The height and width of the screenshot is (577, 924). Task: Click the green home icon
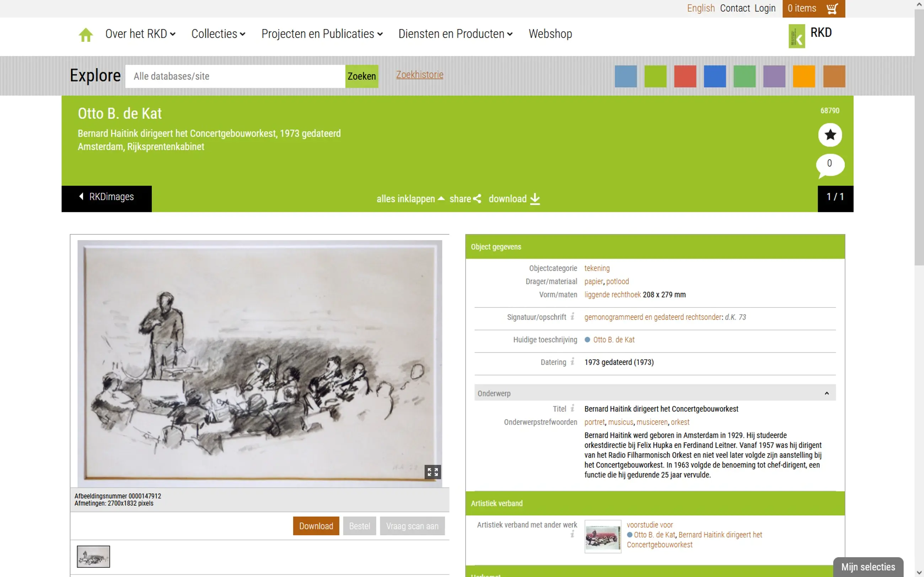point(86,35)
